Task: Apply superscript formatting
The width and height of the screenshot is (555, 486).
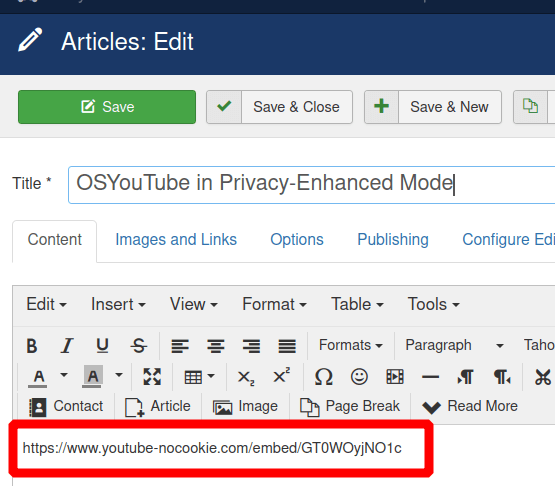Action: pyautogui.click(x=282, y=376)
